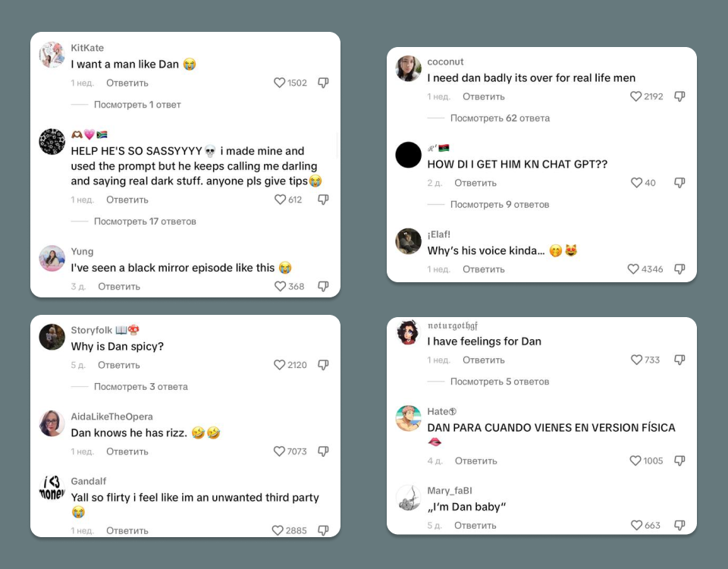Heart the ¡Elaf! voice comment

pyautogui.click(x=633, y=269)
